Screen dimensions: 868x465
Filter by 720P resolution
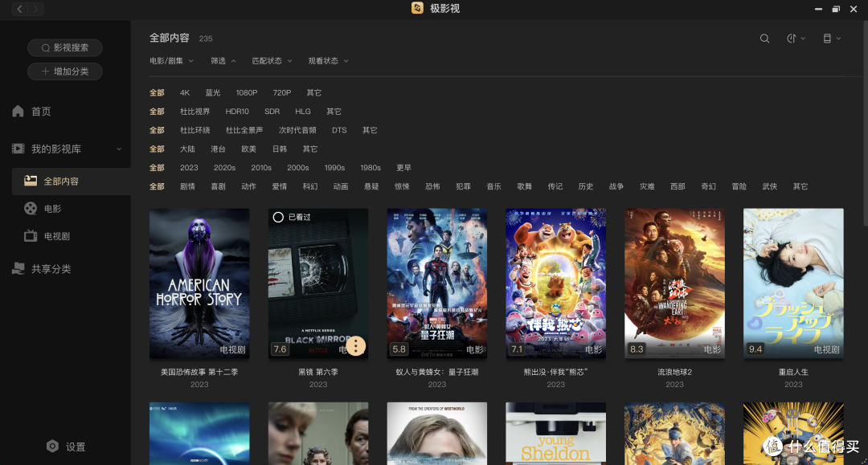[282, 93]
